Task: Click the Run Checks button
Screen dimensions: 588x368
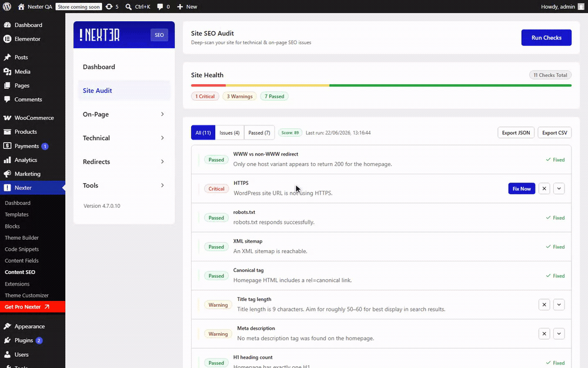Action: click(546, 38)
